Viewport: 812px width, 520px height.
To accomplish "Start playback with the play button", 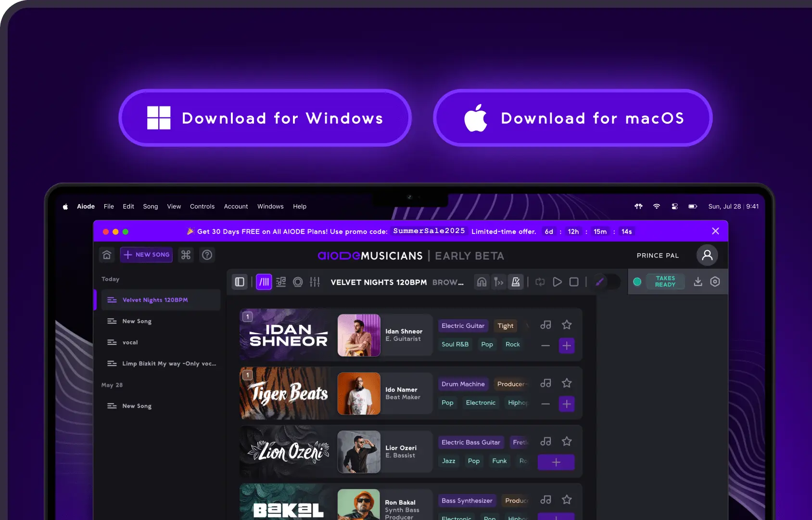I will 557,282.
